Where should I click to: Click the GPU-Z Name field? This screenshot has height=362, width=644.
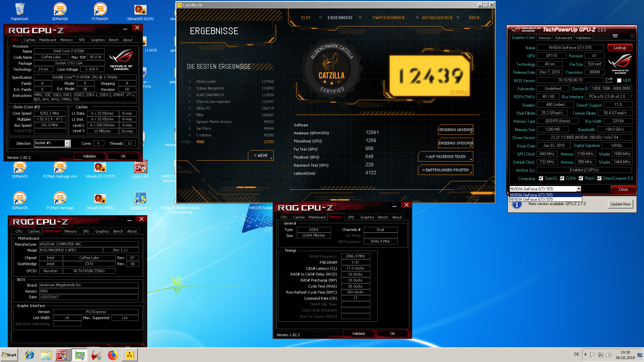570,48
